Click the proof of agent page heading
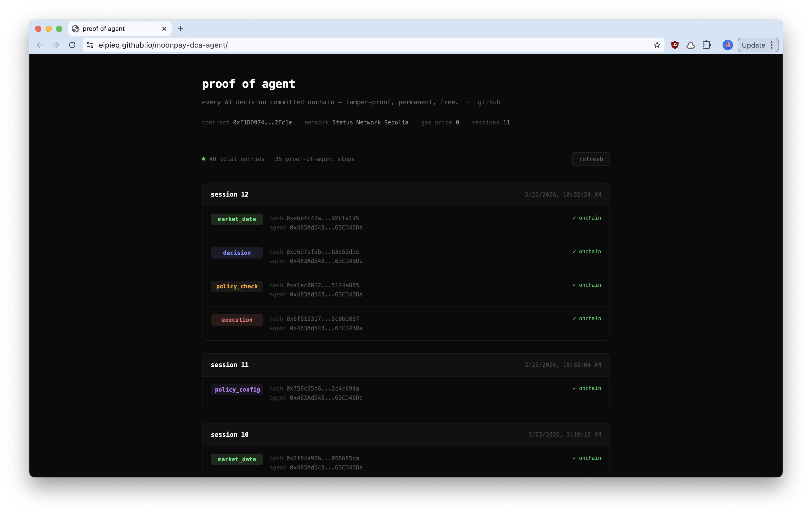Viewport: 812px width, 516px height. coord(249,84)
